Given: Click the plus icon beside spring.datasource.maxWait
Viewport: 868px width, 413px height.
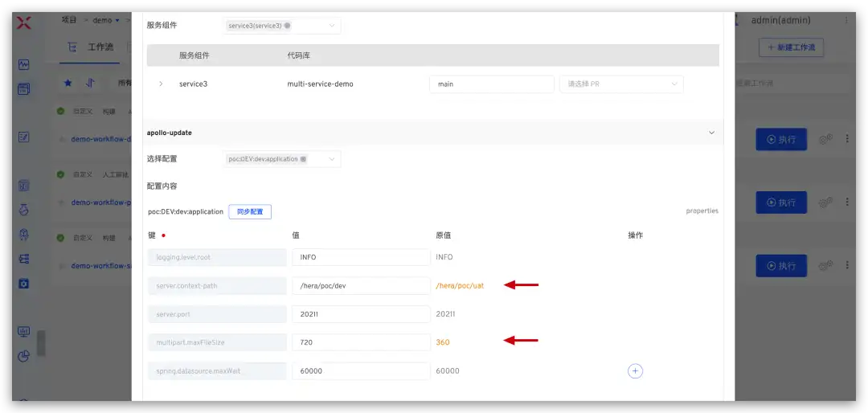Looking at the screenshot, I should pos(635,371).
